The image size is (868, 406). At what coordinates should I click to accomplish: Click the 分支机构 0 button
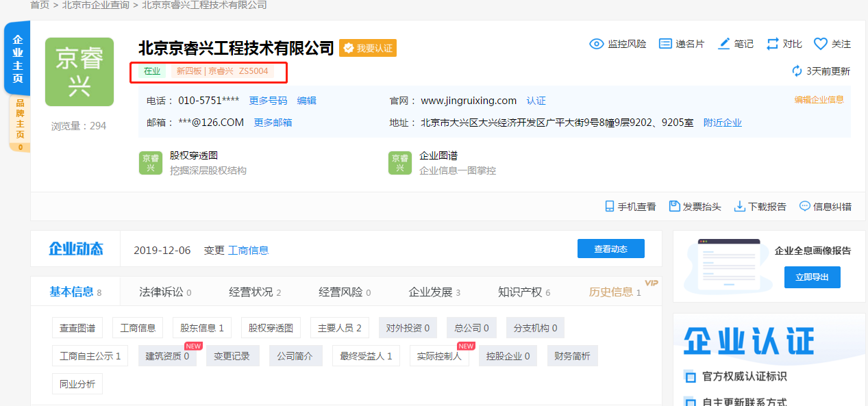pos(536,328)
